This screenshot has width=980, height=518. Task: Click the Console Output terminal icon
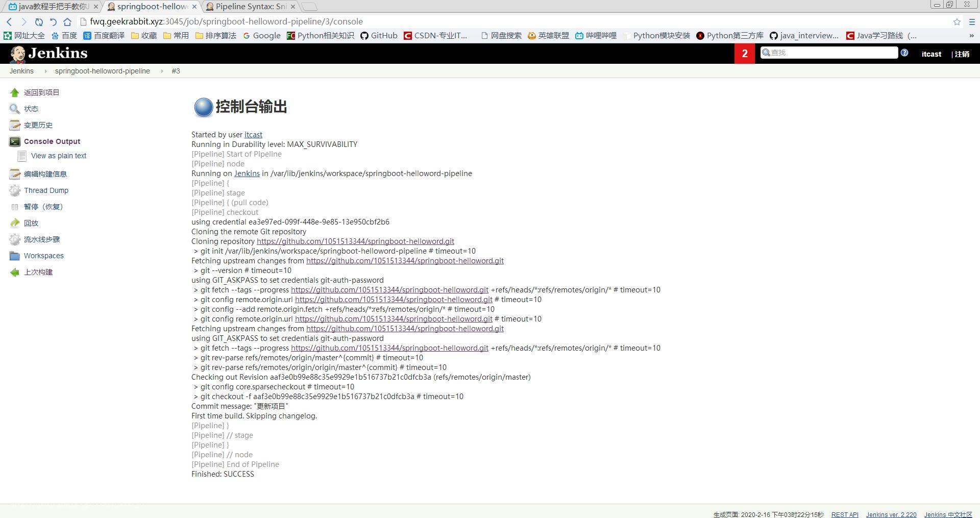pyautogui.click(x=15, y=141)
